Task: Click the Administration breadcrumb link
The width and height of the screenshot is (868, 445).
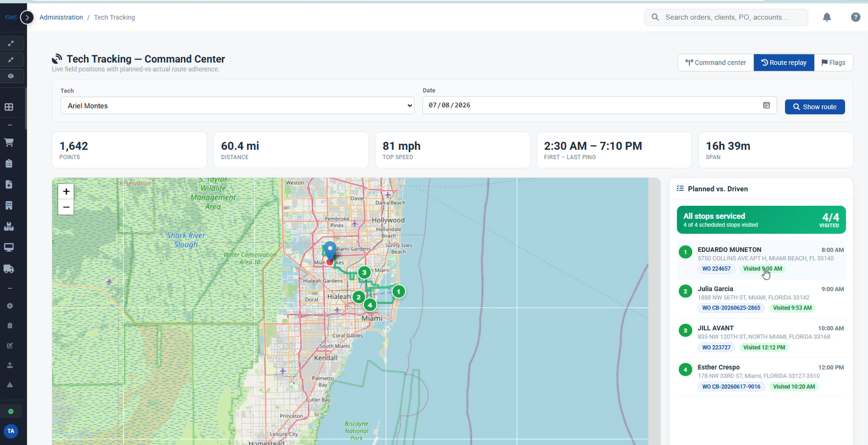Action: pos(61,17)
